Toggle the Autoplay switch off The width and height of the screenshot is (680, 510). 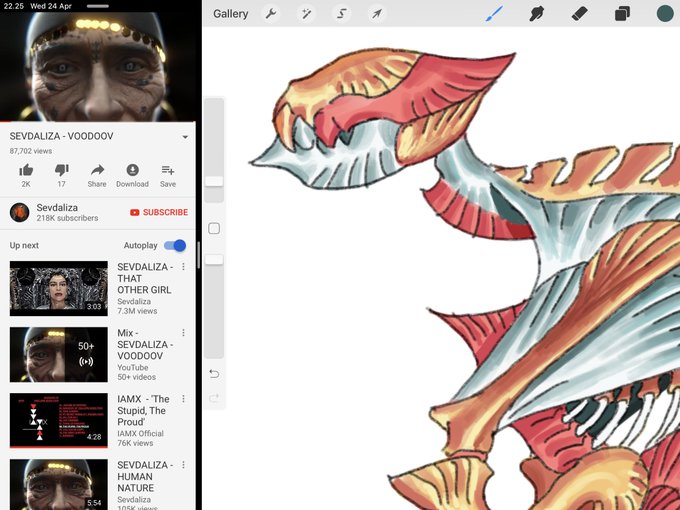tap(175, 245)
